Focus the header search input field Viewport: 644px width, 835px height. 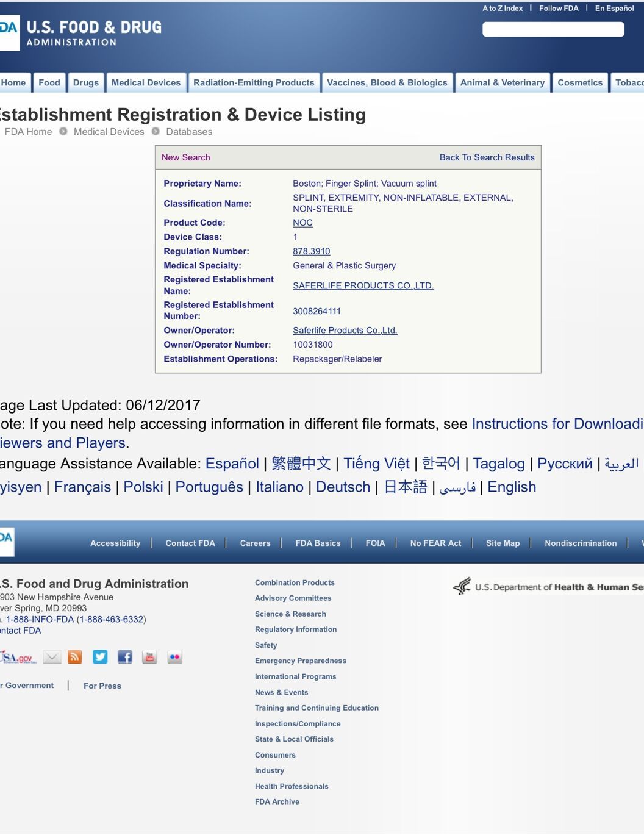coord(553,29)
